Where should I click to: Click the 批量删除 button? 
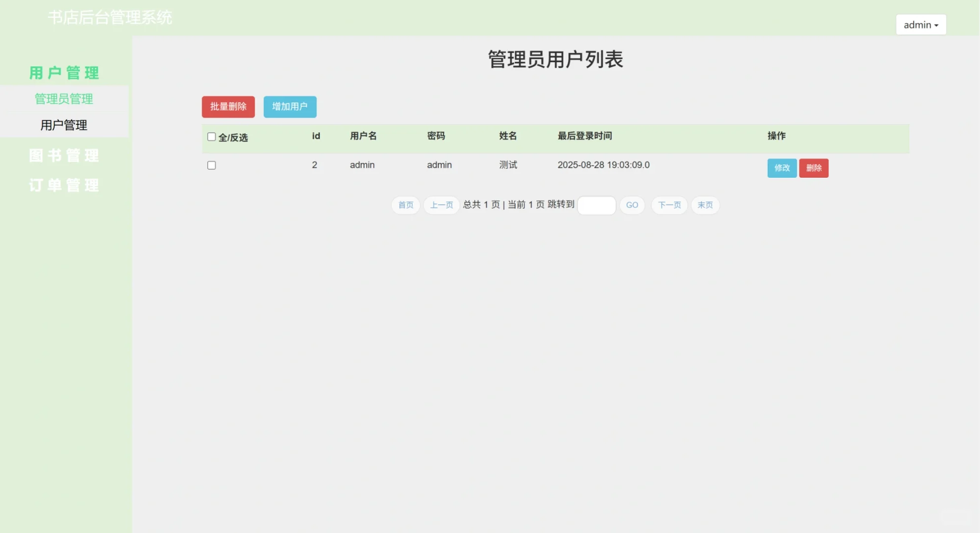click(228, 107)
